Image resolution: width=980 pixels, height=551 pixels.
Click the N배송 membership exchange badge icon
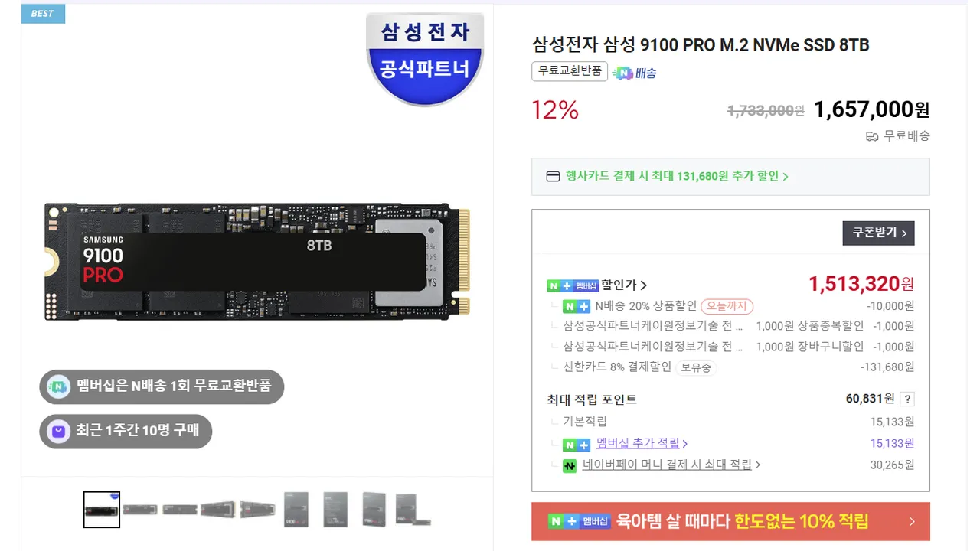[x=59, y=386]
